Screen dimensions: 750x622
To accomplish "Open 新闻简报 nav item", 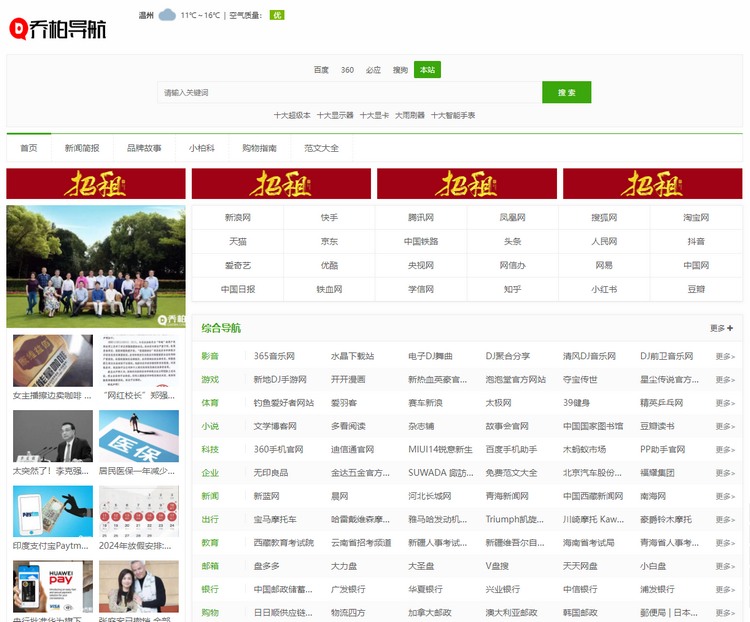I will [x=82, y=148].
